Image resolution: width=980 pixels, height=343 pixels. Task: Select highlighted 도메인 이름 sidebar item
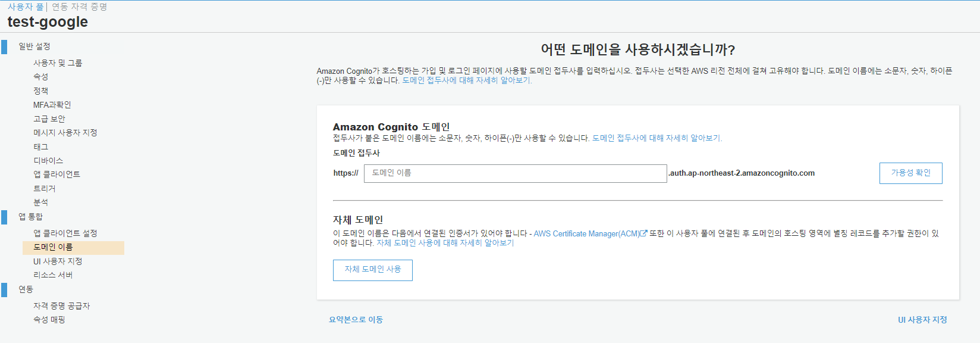[73, 247]
